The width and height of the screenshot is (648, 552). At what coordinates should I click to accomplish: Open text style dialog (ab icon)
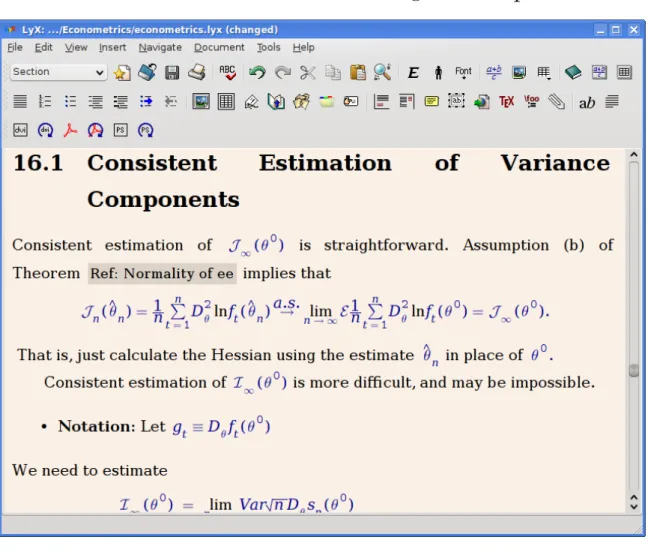[587, 103]
